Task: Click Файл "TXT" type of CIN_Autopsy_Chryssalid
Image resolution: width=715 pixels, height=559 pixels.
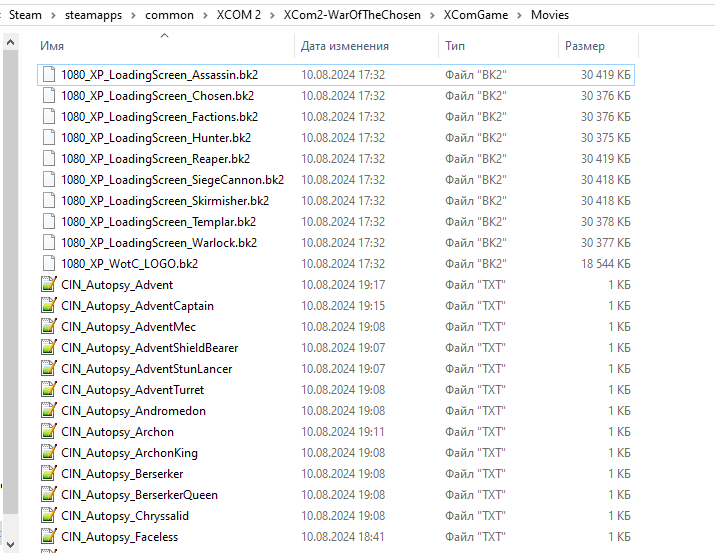Action: (475, 515)
